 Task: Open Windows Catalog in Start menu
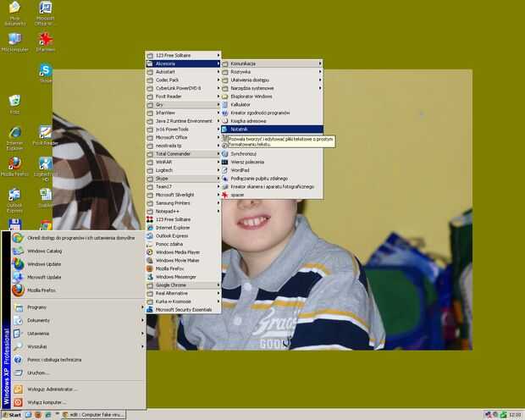[78, 251]
